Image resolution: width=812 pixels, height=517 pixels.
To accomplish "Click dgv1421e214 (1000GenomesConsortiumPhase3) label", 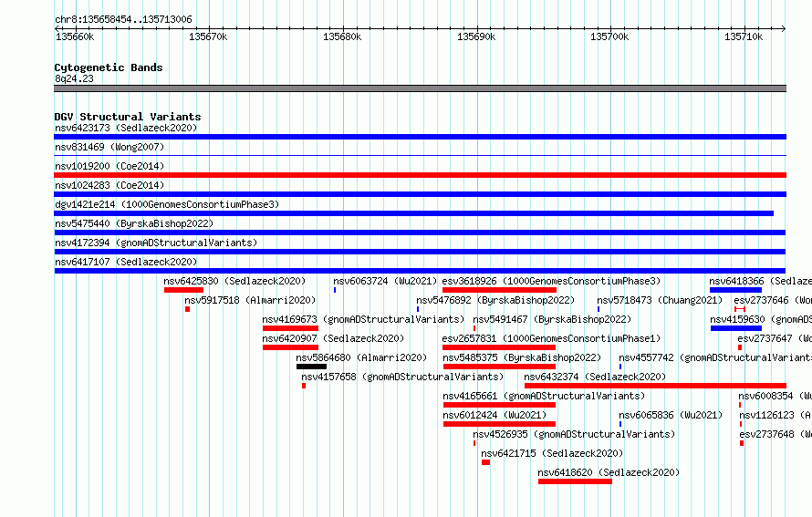I will pos(167,204).
